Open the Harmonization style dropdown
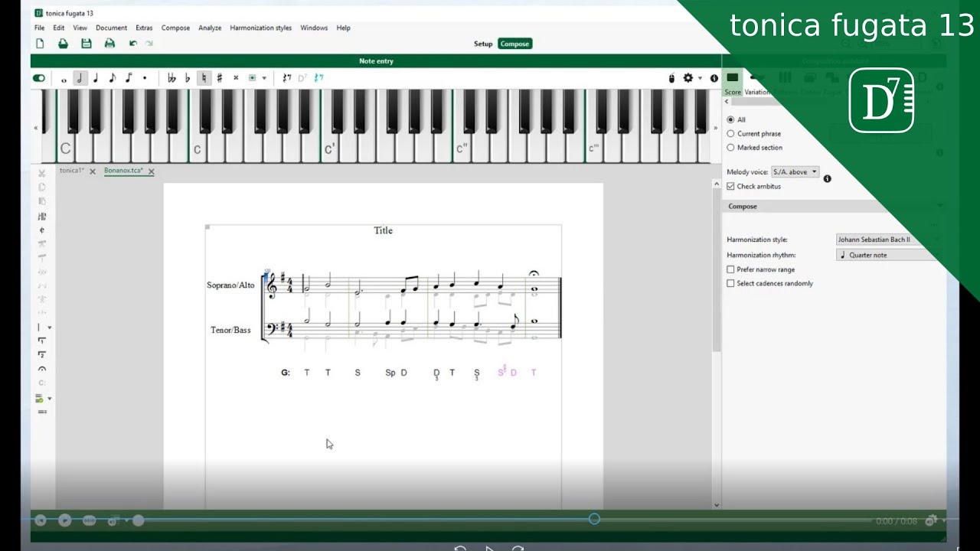 888,240
